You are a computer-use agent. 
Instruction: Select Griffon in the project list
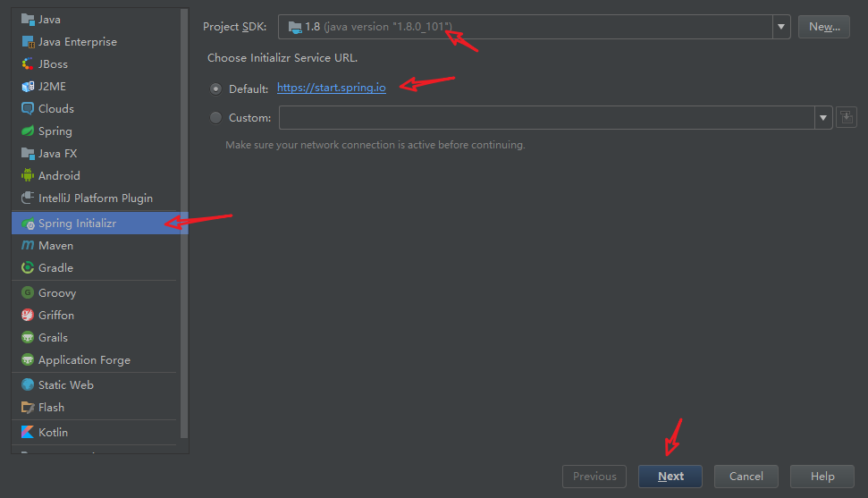[x=96, y=316]
